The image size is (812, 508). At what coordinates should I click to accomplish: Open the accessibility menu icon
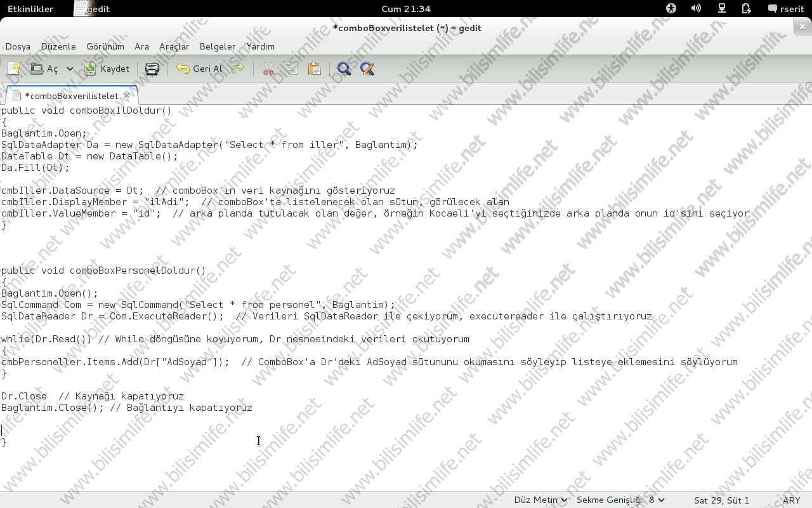tap(671, 8)
